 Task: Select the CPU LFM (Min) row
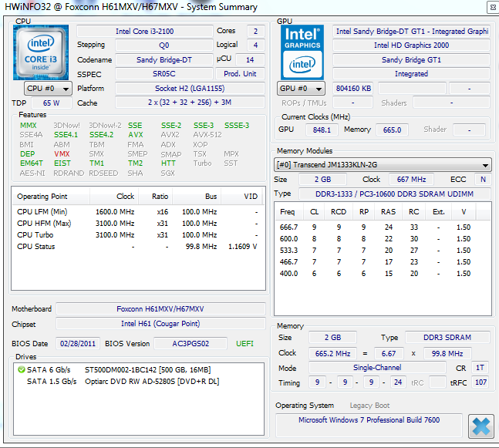(138, 212)
